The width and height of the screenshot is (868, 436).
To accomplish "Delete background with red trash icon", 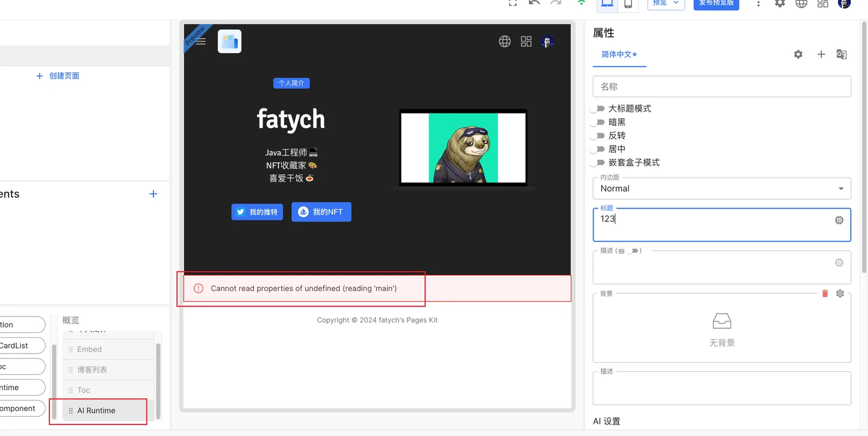I will pyautogui.click(x=825, y=293).
